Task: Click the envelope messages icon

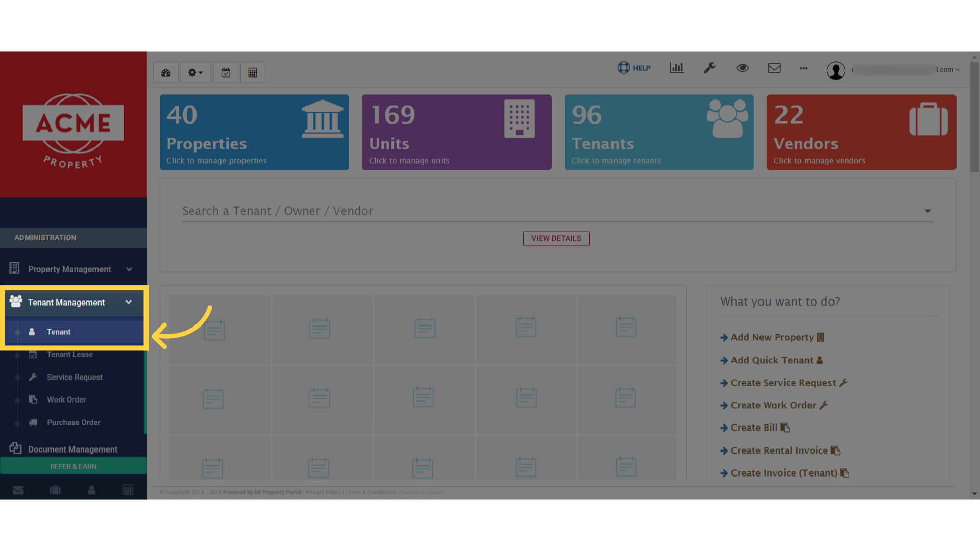Action: coord(774,68)
